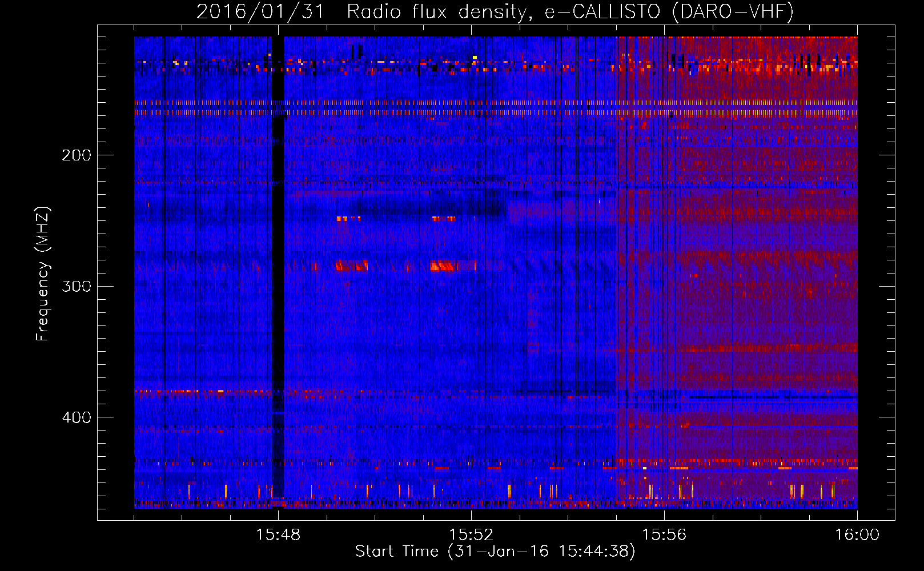Click the 15:52 time tick label
Screen dimensions: 924x571
pyautogui.click(x=471, y=535)
